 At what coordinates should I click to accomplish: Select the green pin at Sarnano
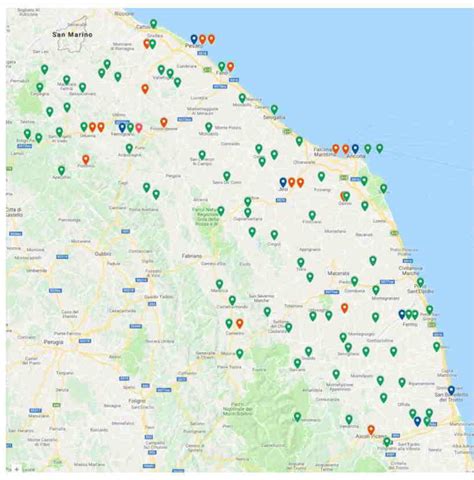tap(298, 363)
